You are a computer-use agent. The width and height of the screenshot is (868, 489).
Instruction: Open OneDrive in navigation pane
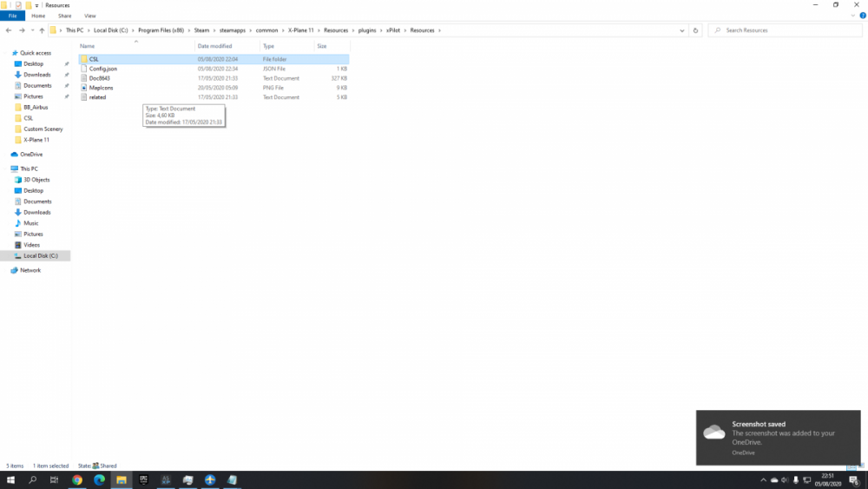[31, 155]
